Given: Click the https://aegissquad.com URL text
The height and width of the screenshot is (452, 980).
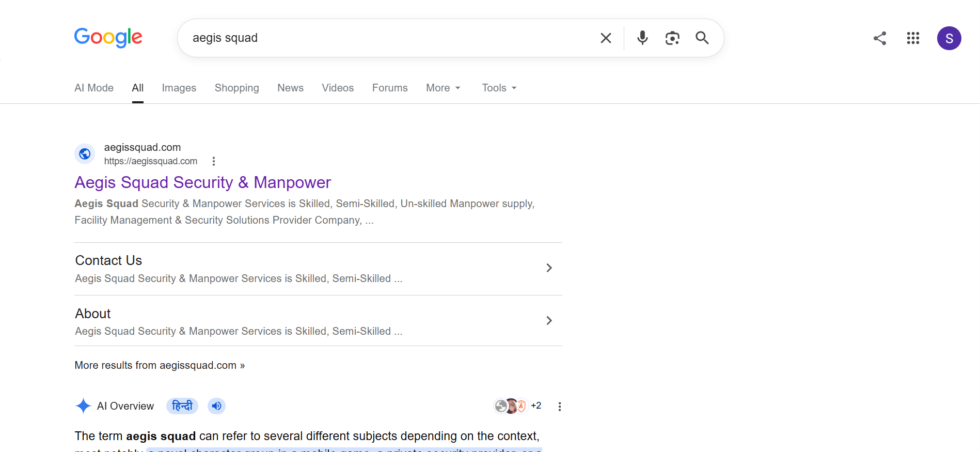Looking at the screenshot, I should coord(151,161).
